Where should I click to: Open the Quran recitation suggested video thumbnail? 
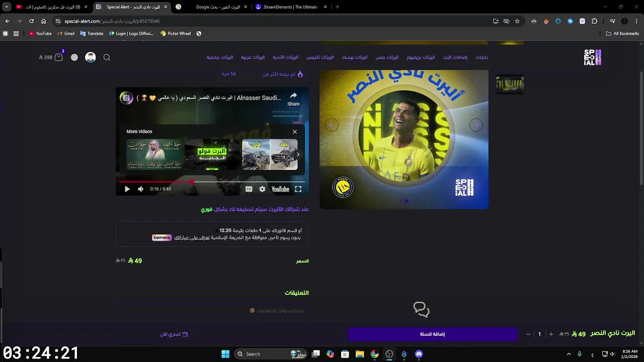point(154,155)
